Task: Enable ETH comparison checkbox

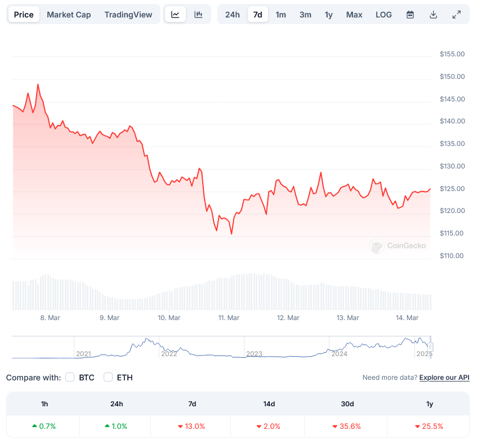Action: click(108, 377)
